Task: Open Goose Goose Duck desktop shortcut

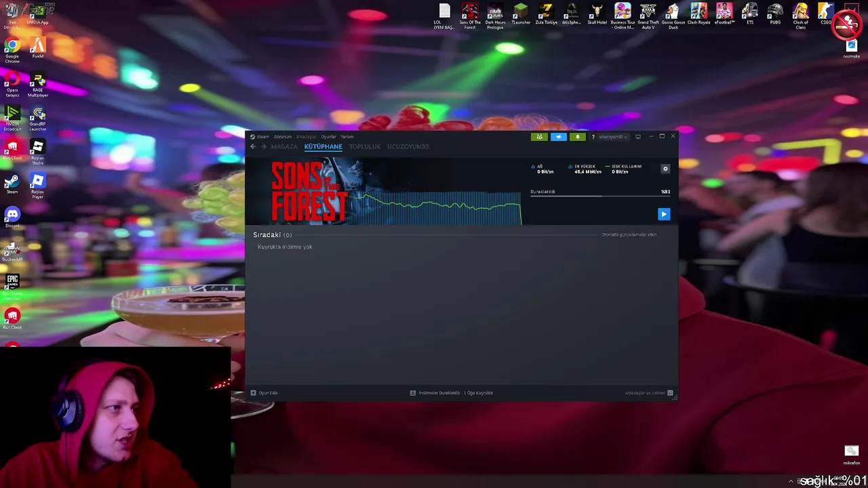Action: point(673,16)
